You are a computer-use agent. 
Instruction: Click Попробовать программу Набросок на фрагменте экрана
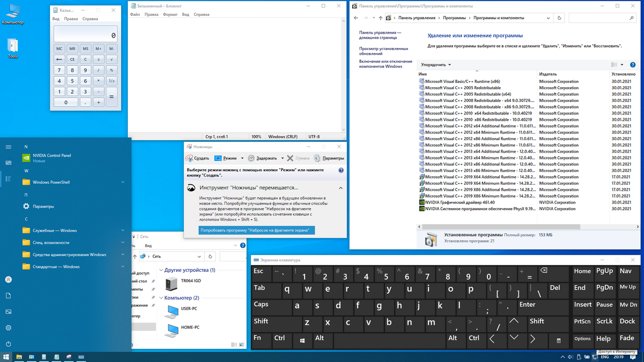257,230
